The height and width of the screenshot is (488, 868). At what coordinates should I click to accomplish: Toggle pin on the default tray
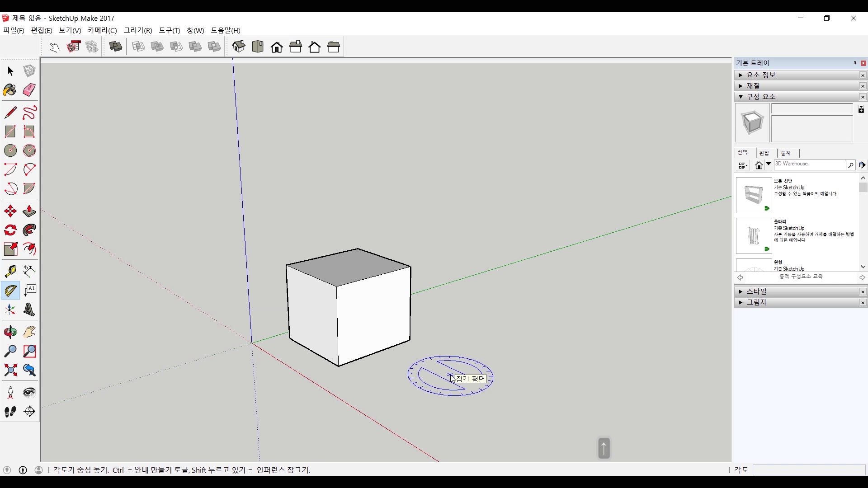tap(855, 63)
